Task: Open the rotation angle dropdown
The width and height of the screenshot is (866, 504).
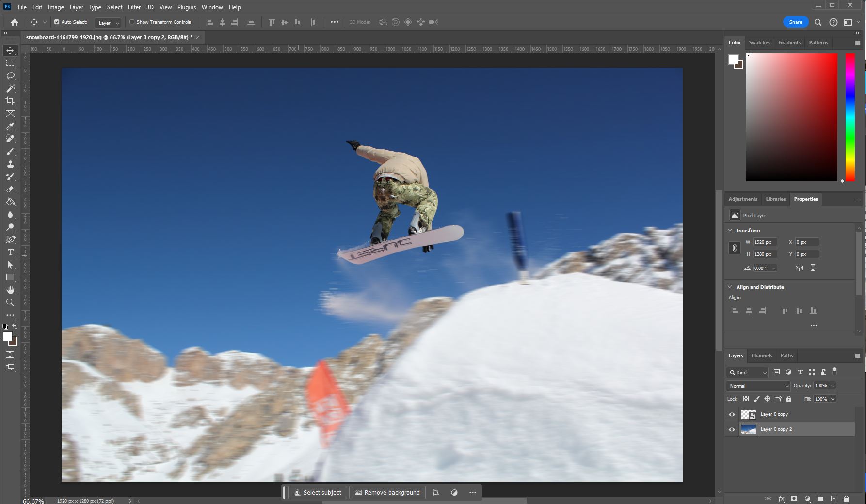Action: point(773,268)
